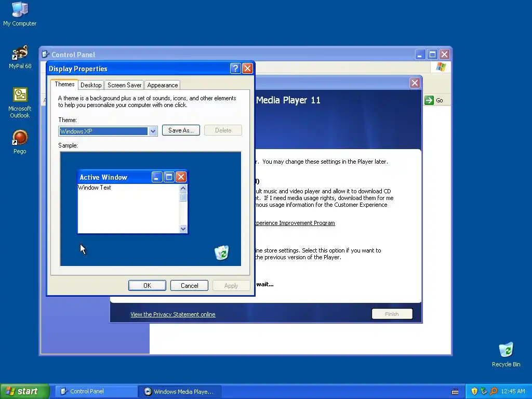This screenshot has height=399, width=532.
Task: Open the My Computer desktop icon
Action: click(x=20, y=14)
